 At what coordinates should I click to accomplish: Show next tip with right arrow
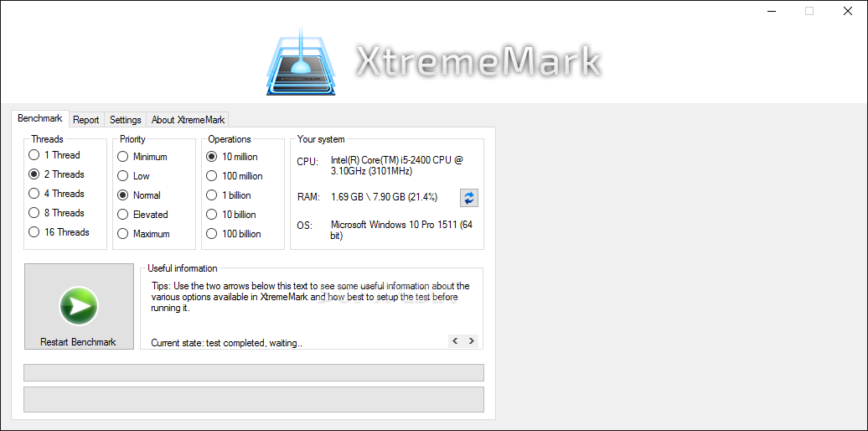[x=471, y=340]
